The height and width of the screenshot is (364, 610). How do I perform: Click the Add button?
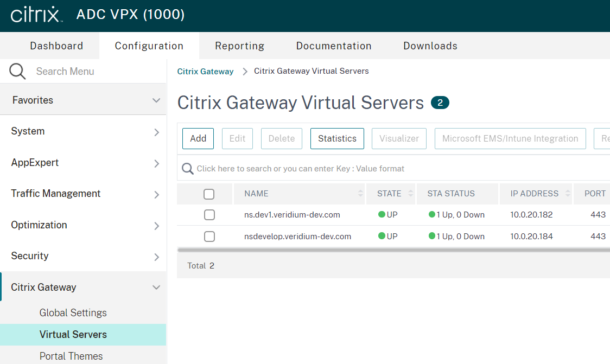198,138
